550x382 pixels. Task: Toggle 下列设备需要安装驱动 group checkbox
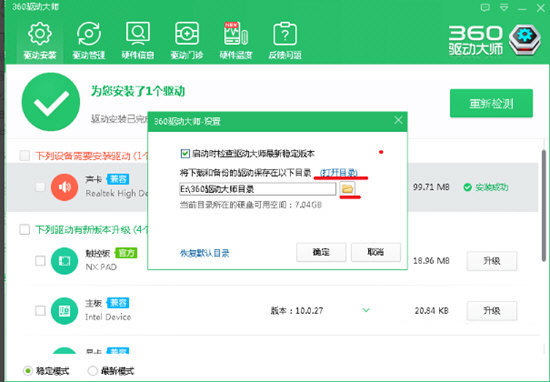click(25, 155)
